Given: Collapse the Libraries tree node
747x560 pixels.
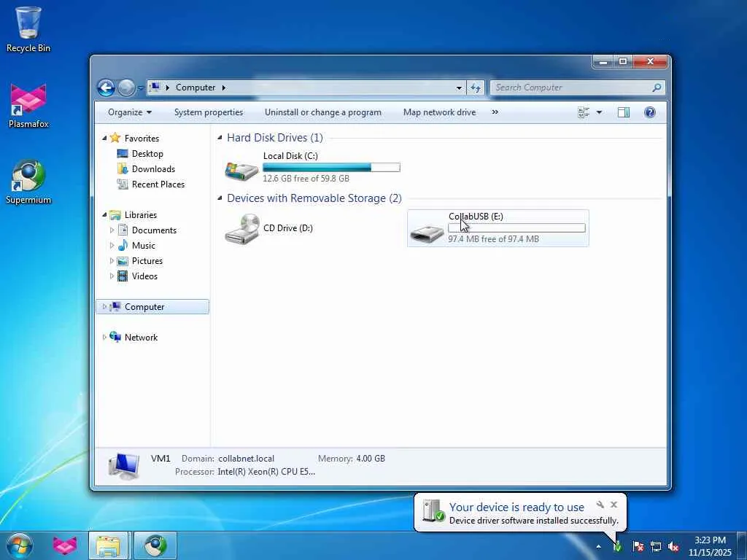Looking at the screenshot, I should point(104,215).
